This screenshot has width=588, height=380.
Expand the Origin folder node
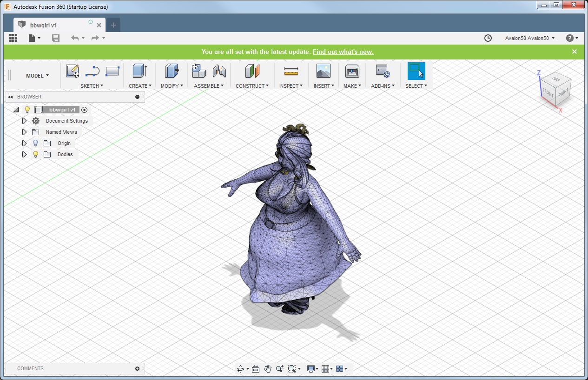pyautogui.click(x=25, y=143)
